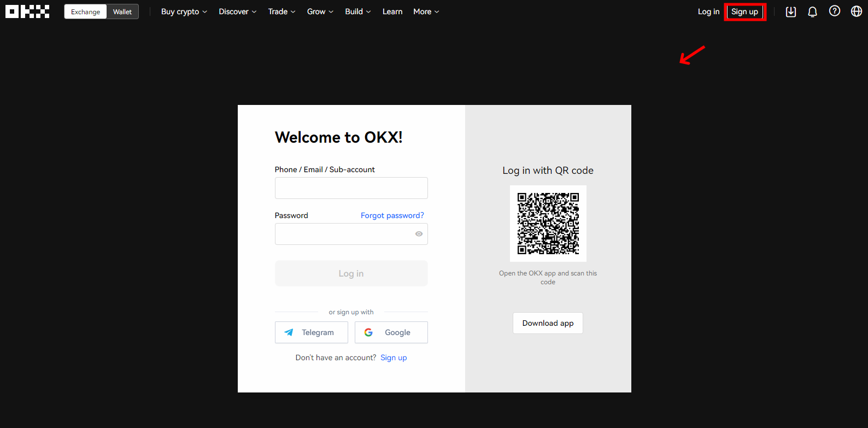
Task: Click the Google G logo icon
Action: (368, 332)
